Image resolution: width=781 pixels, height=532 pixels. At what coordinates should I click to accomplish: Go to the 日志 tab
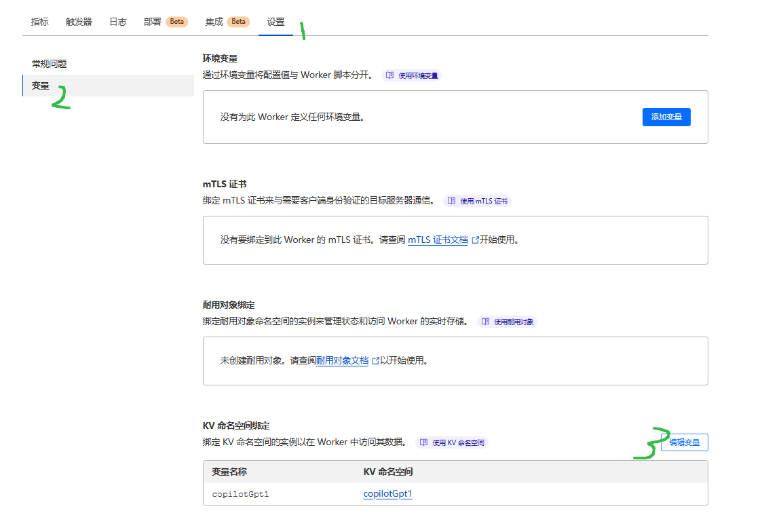pyautogui.click(x=118, y=22)
